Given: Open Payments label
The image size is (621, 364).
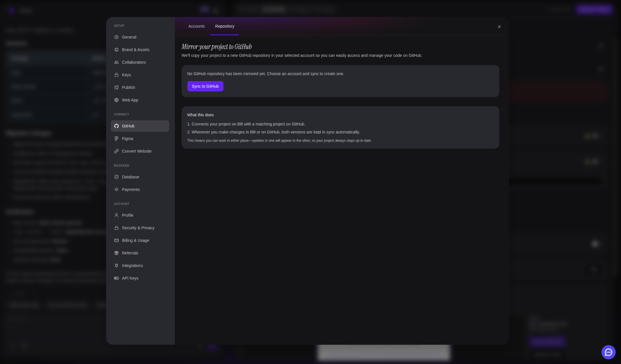Looking at the screenshot, I should (131, 189).
